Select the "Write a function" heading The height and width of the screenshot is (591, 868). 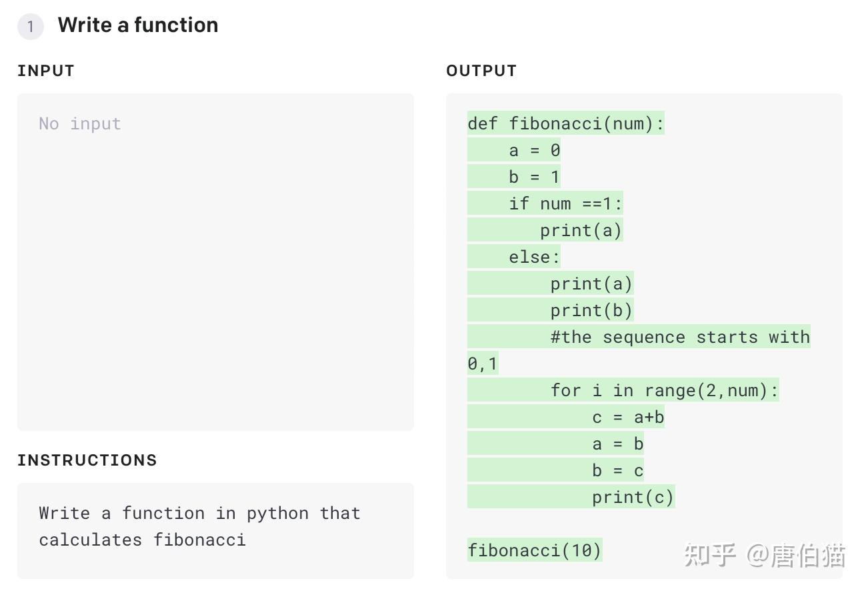click(x=138, y=25)
